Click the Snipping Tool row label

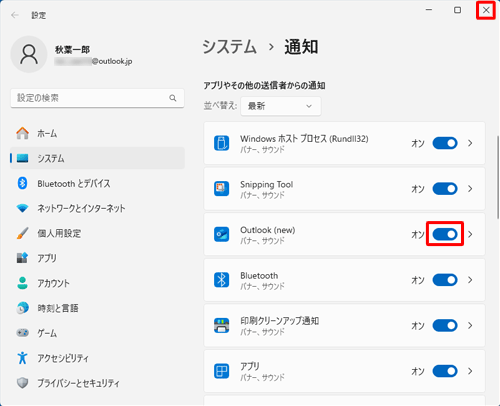[266, 184]
